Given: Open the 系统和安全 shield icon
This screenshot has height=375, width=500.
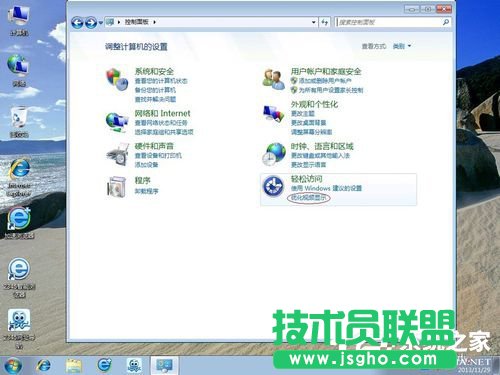Looking at the screenshot, I should 117,79.
